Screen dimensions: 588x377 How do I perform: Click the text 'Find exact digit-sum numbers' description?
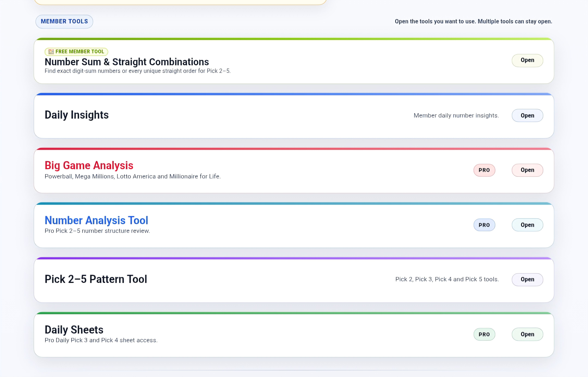click(x=137, y=71)
